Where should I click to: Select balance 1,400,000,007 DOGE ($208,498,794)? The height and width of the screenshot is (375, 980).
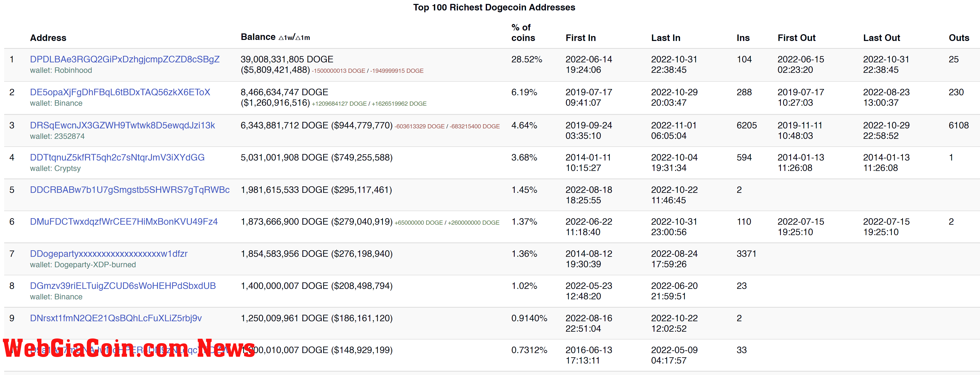316,285
